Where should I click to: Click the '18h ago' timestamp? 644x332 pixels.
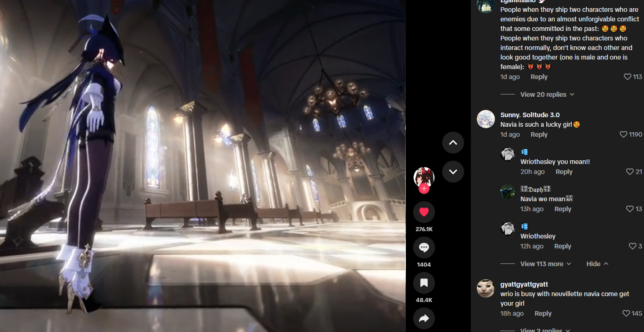512,313
